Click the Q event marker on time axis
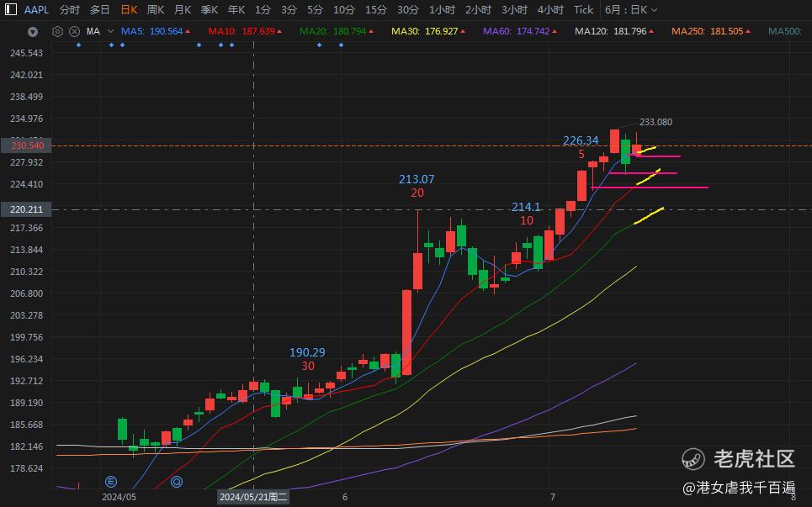 (177, 482)
